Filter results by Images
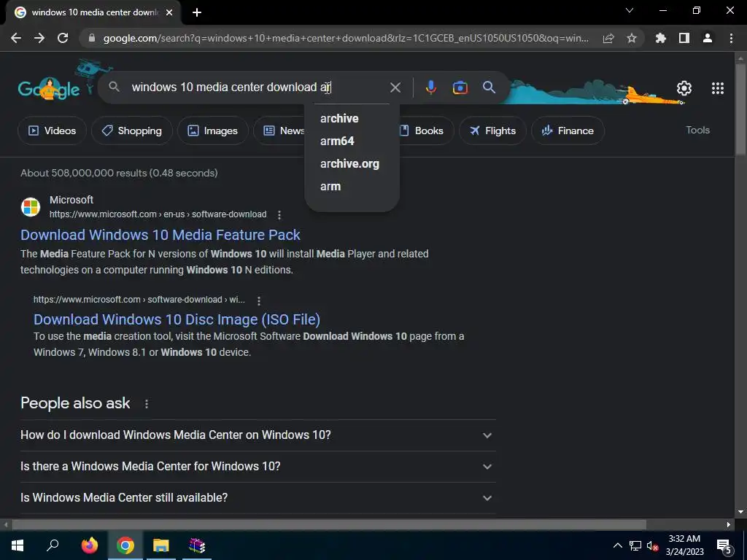747x560 pixels. click(213, 131)
